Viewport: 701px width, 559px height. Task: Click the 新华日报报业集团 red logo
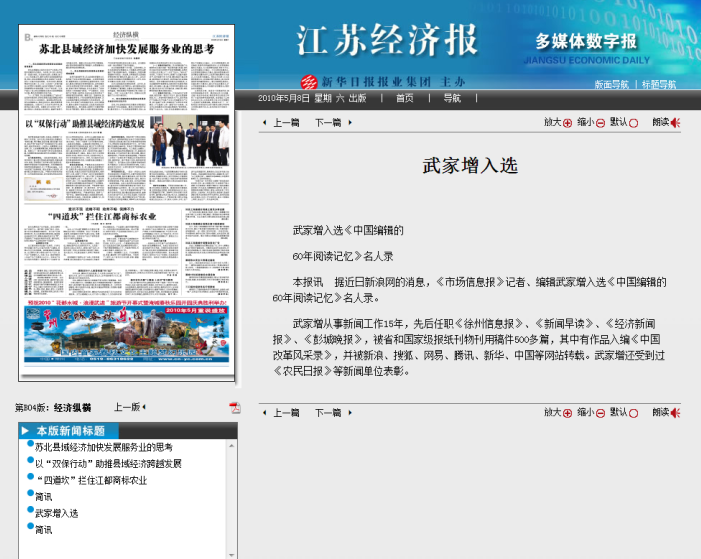pos(308,82)
